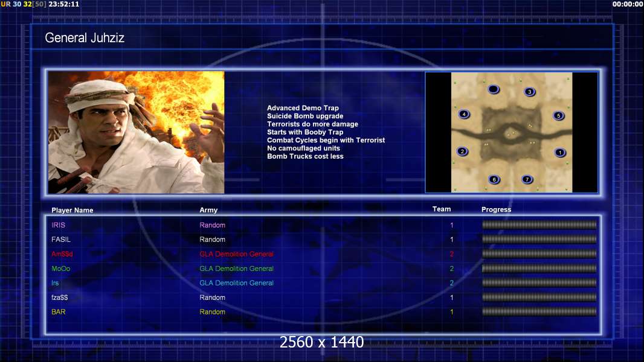Click start position marker 6 on minimap
The image size is (644, 362).
(x=494, y=179)
